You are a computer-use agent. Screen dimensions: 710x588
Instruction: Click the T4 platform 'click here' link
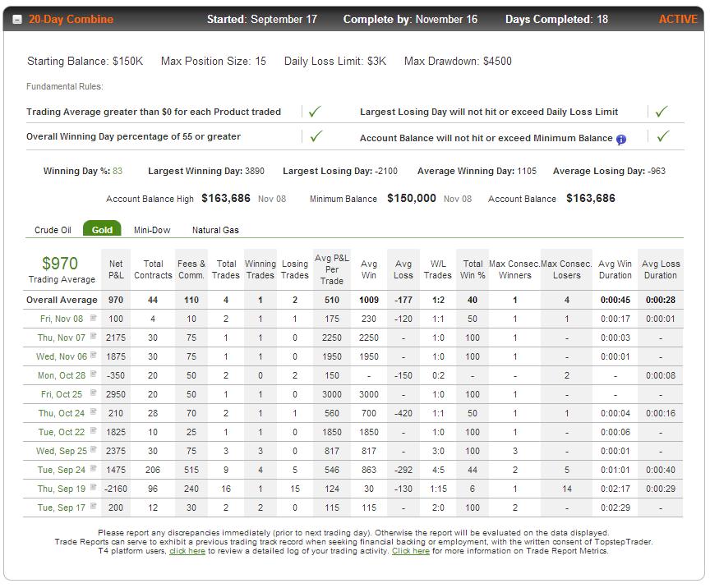(x=187, y=551)
